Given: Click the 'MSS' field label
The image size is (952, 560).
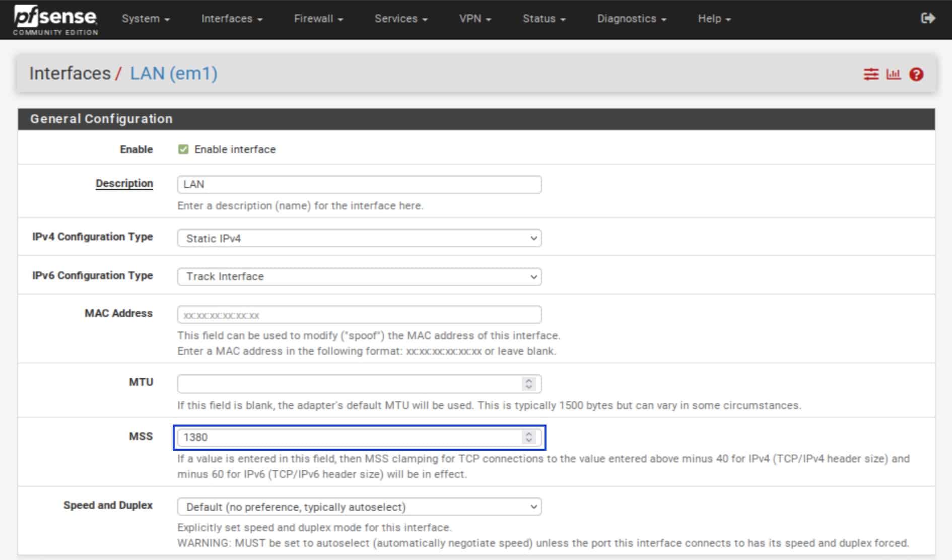Looking at the screenshot, I should coord(141,436).
